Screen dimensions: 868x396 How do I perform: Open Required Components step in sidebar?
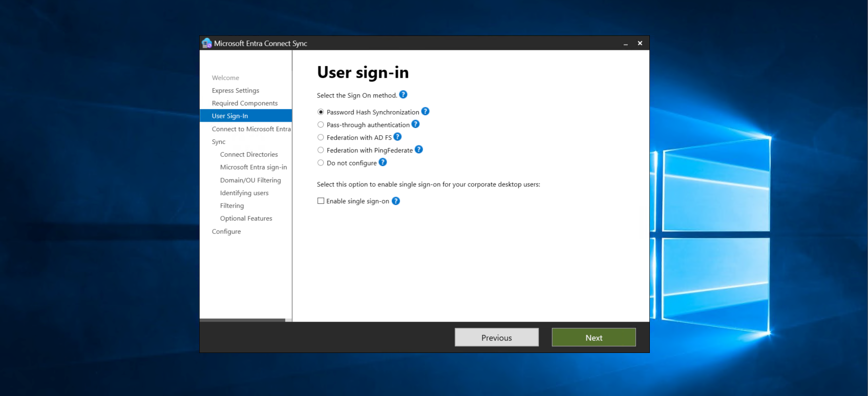coord(245,103)
